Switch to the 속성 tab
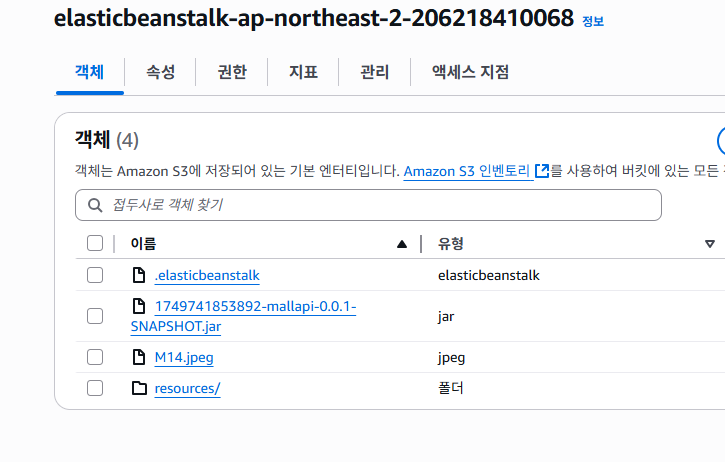 (x=160, y=72)
